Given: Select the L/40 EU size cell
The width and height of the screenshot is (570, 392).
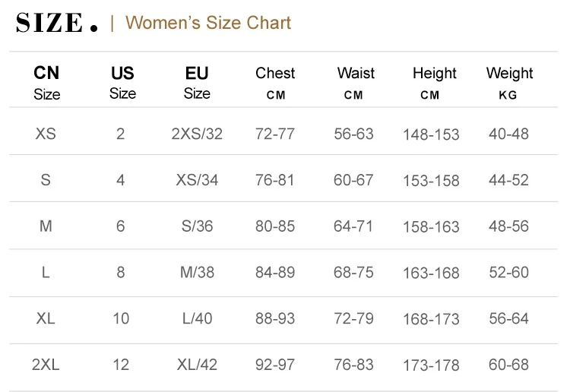Looking at the screenshot, I should 197,318.
